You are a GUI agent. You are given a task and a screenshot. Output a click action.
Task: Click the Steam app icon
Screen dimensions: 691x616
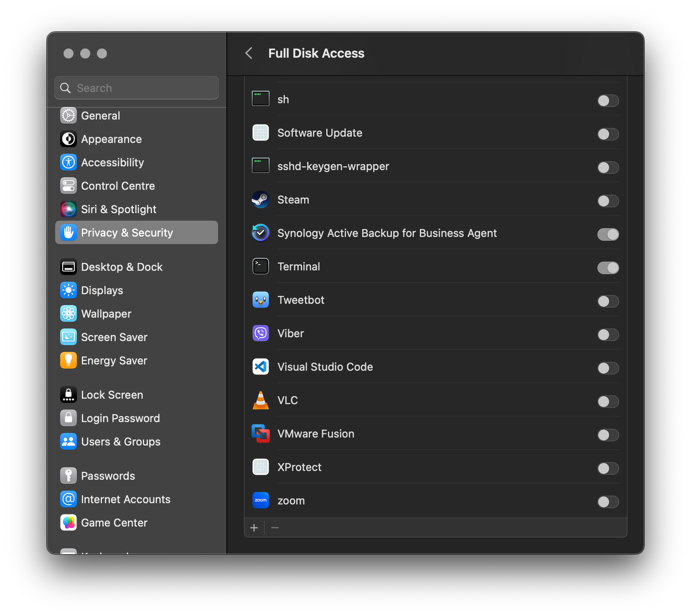(261, 200)
